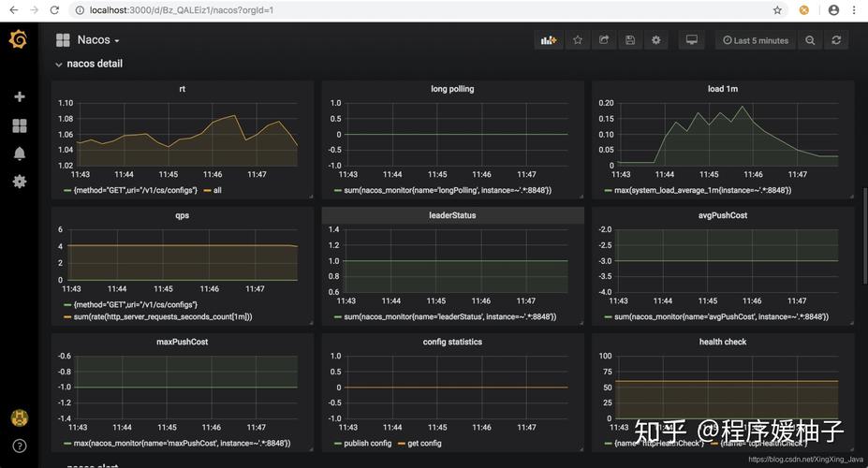Open the long polling panel title menu
The width and height of the screenshot is (868, 468).
(x=452, y=89)
